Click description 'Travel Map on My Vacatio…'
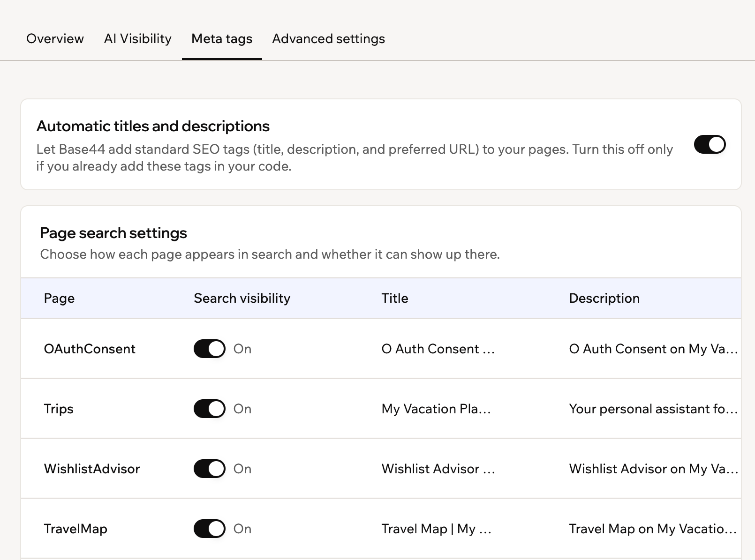Viewport: 755px width, 560px height. click(x=653, y=529)
